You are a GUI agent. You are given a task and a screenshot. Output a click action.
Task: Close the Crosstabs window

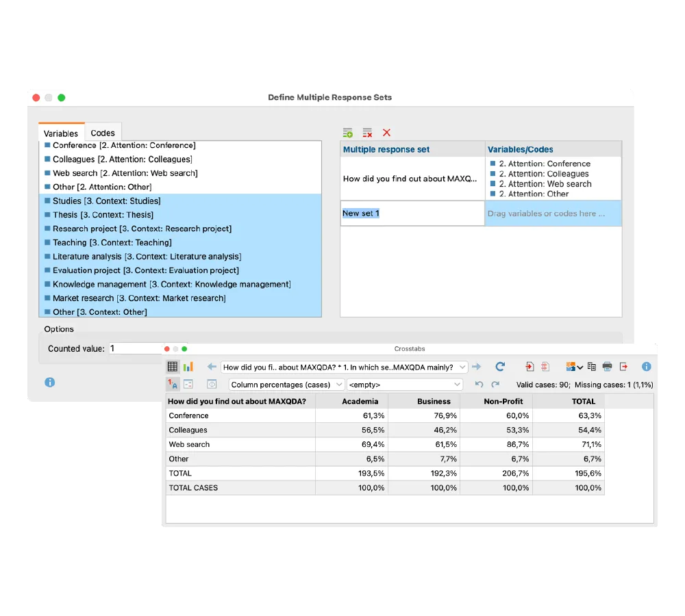pyautogui.click(x=167, y=349)
